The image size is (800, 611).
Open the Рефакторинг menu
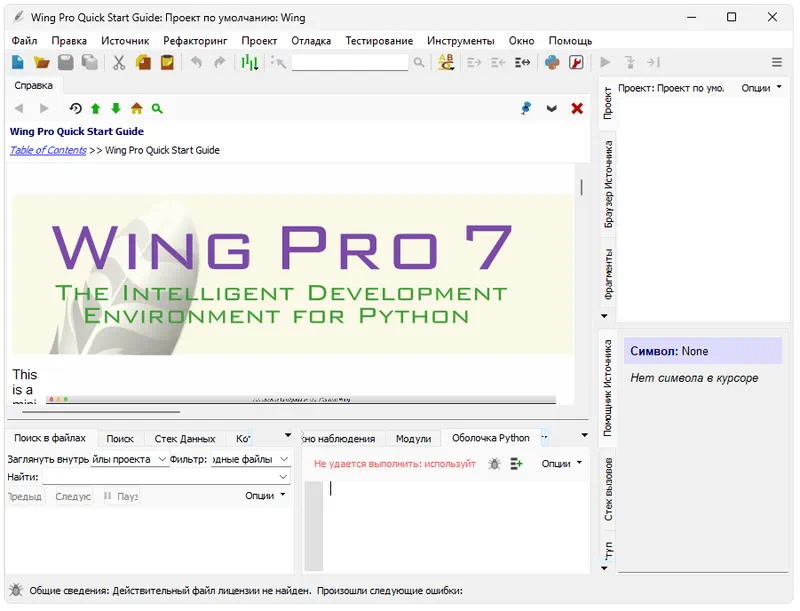click(x=195, y=40)
